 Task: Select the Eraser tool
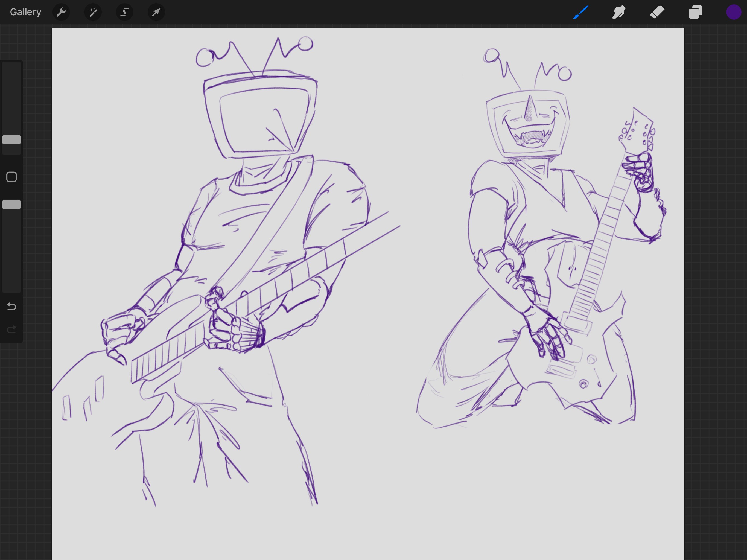coord(657,13)
